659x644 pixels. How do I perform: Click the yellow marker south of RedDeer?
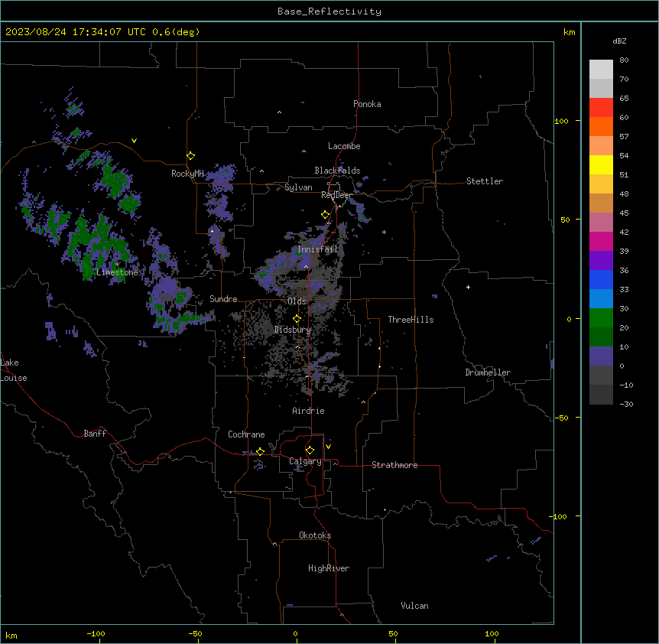tap(326, 215)
